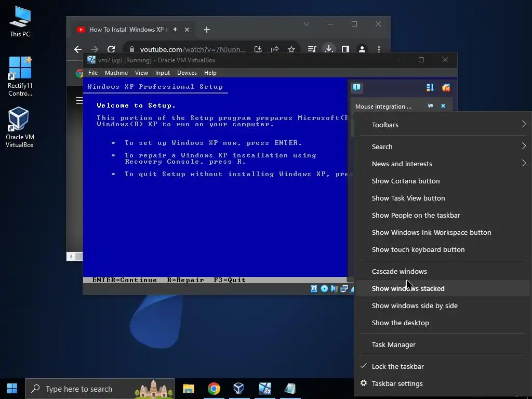Image resolution: width=532 pixels, height=399 pixels.
Task: Open the Input menu in VirtualBox
Action: tap(163, 73)
